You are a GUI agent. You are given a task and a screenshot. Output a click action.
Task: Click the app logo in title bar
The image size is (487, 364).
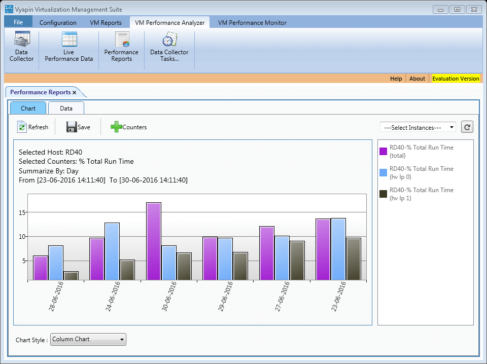pos(9,9)
